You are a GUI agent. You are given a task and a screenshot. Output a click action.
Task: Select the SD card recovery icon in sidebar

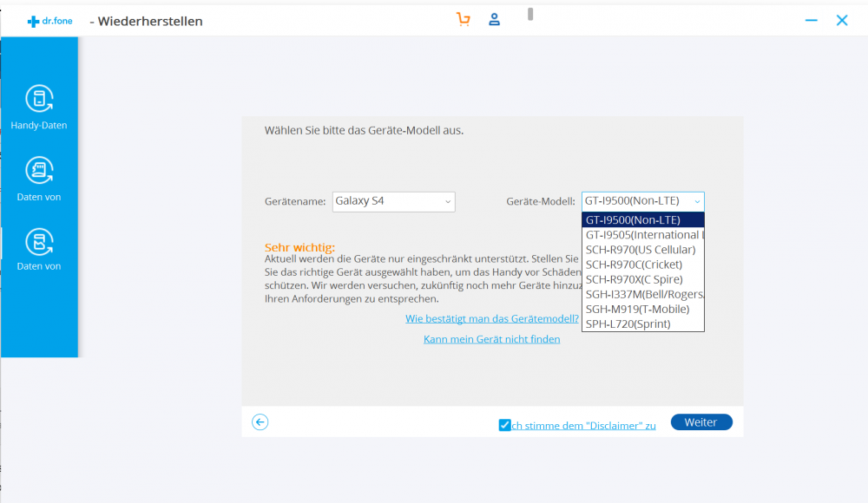pyautogui.click(x=39, y=171)
